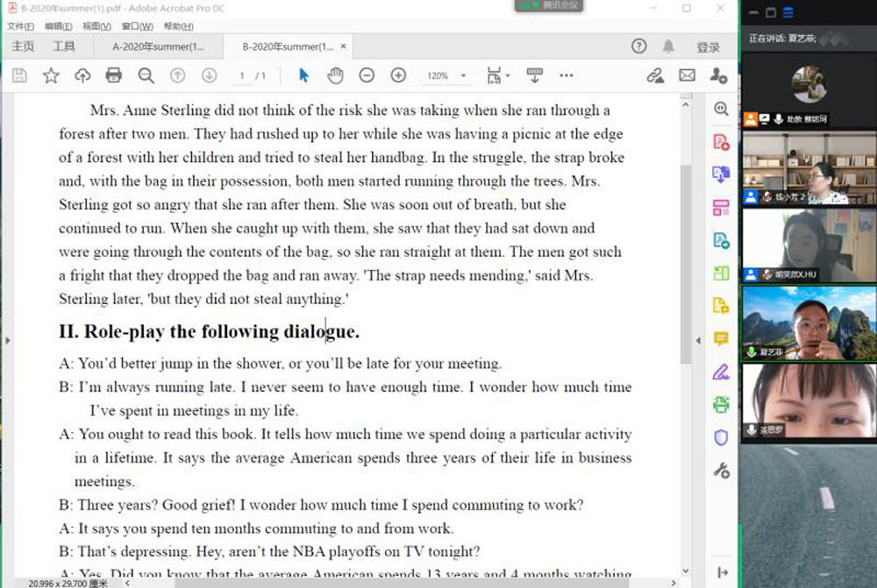Image resolution: width=877 pixels, height=588 pixels.
Task: Select the Hand pan tool
Action: 335,76
